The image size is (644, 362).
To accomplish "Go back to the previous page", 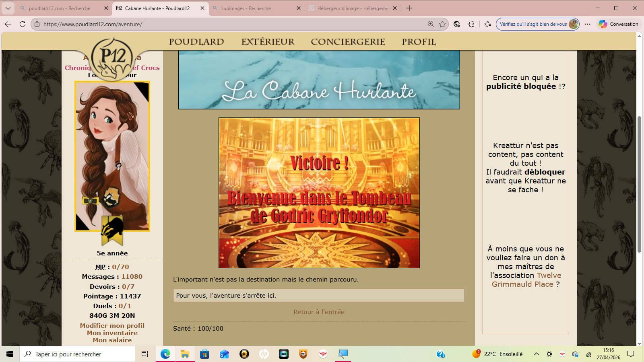I will click(8, 24).
